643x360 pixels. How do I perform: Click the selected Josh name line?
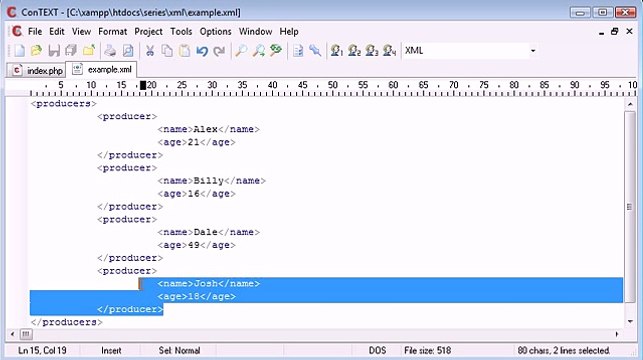[x=208, y=284]
